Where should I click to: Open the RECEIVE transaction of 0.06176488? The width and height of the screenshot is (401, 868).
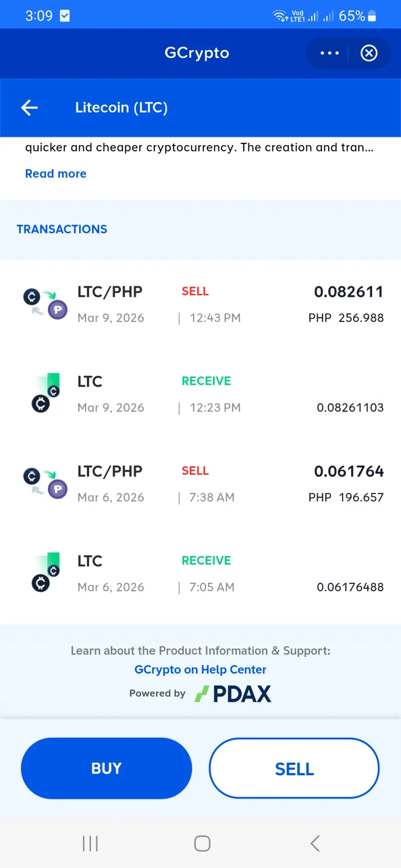click(x=200, y=573)
